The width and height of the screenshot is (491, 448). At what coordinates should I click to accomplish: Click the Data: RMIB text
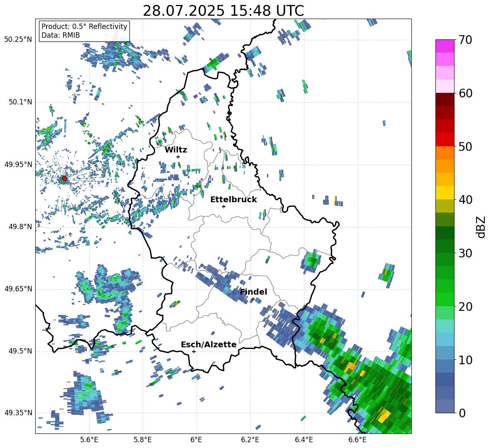tap(61, 35)
